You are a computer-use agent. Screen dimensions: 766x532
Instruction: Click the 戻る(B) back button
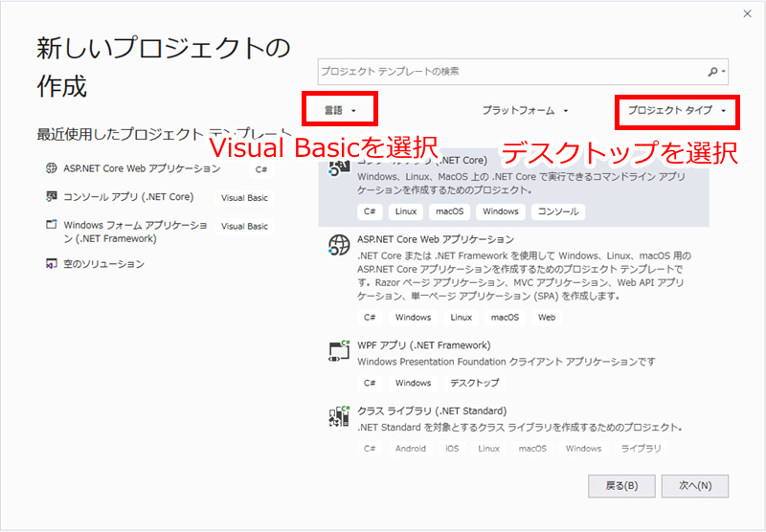point(621,486)
